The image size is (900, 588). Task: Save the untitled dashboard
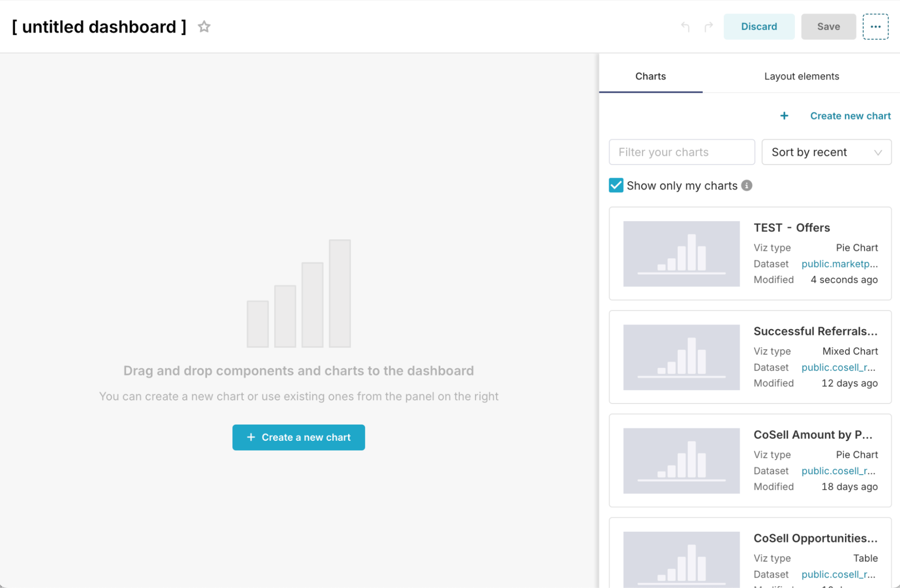point(828,27)
